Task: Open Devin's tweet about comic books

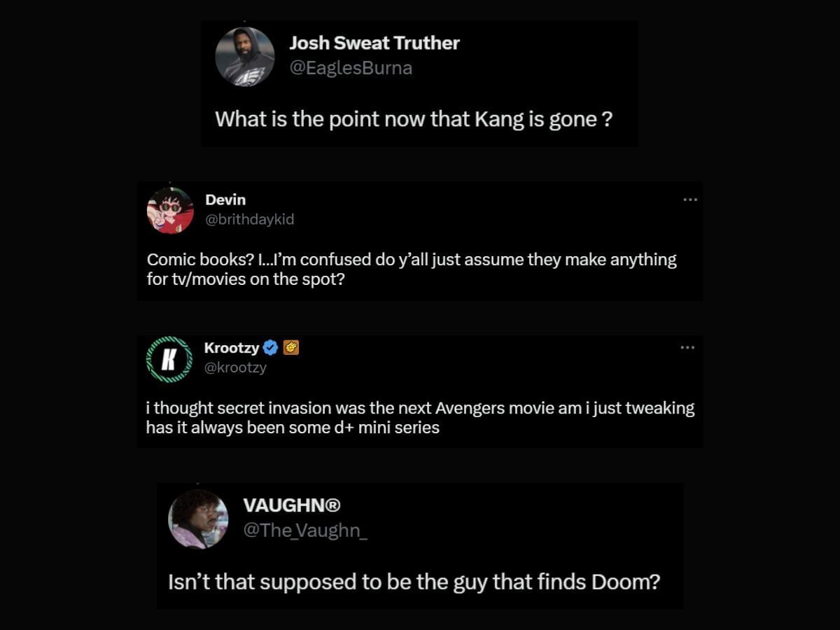Action: click(412, 269)
